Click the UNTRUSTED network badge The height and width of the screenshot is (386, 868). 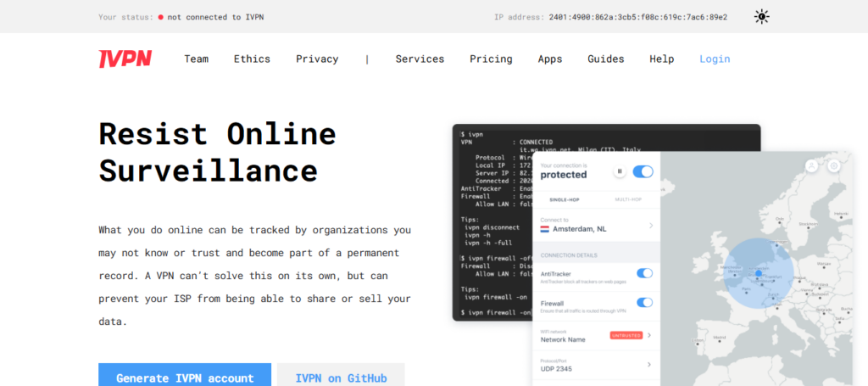[x=626, y=336]
